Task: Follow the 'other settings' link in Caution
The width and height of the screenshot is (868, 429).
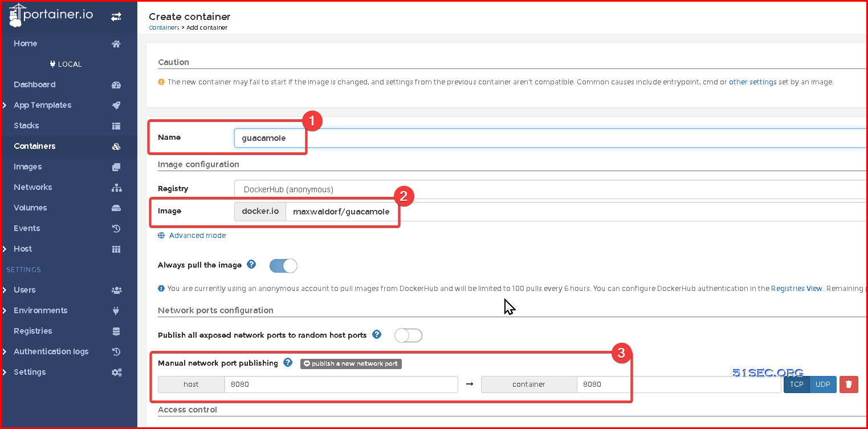Action: [753, 82]
